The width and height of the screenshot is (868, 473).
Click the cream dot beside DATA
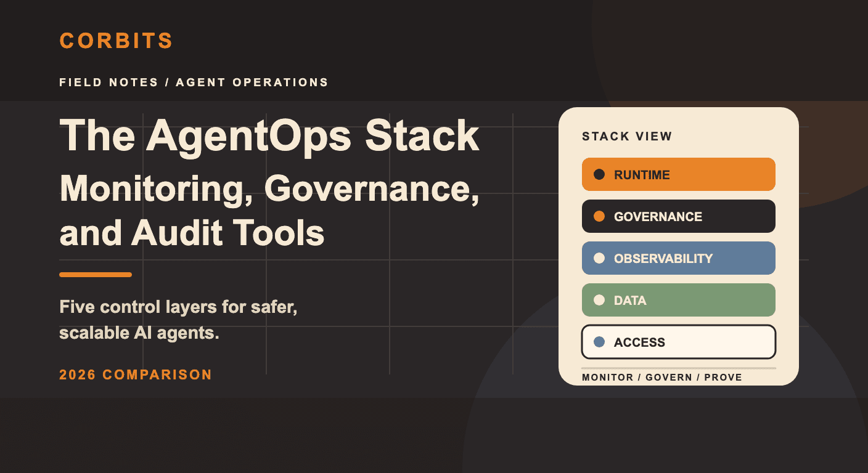click(599, 300)
